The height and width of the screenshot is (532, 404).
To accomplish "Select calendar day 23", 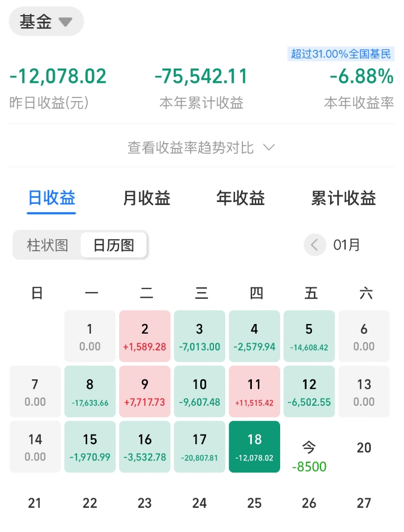I will pyautogui.click(x=144, y=503).
